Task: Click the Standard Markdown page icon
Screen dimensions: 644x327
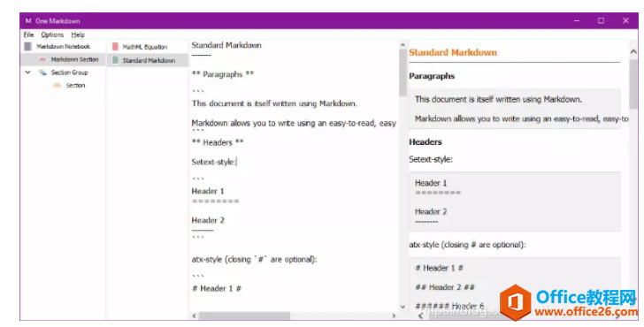Action: point(115,60)
